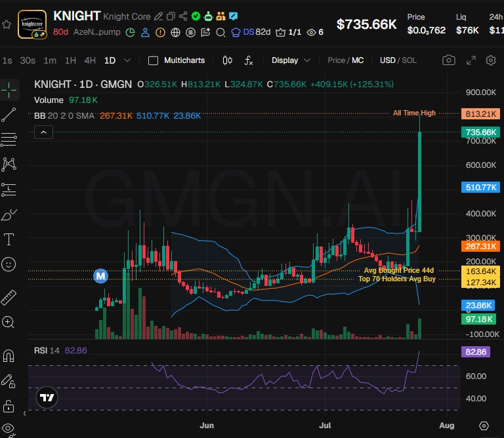Open the knightcore token logo
Screen dimensions: 504x438
coord(32,24)
